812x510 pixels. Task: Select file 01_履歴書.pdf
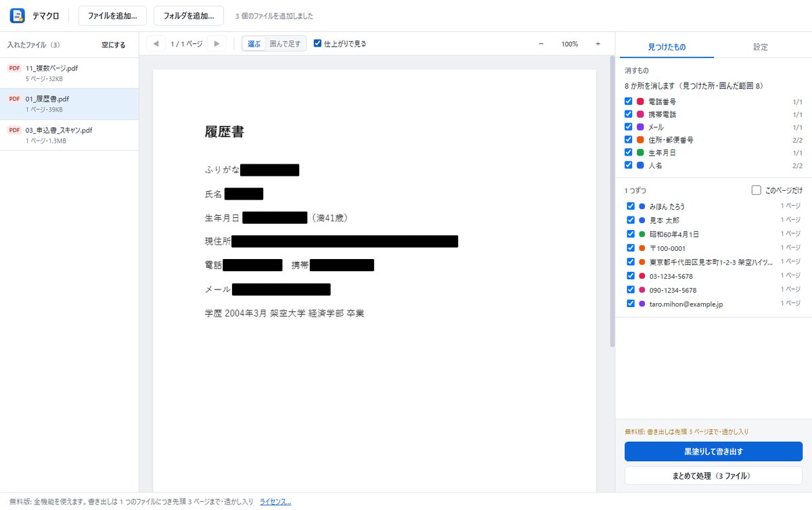coord(69,103)
